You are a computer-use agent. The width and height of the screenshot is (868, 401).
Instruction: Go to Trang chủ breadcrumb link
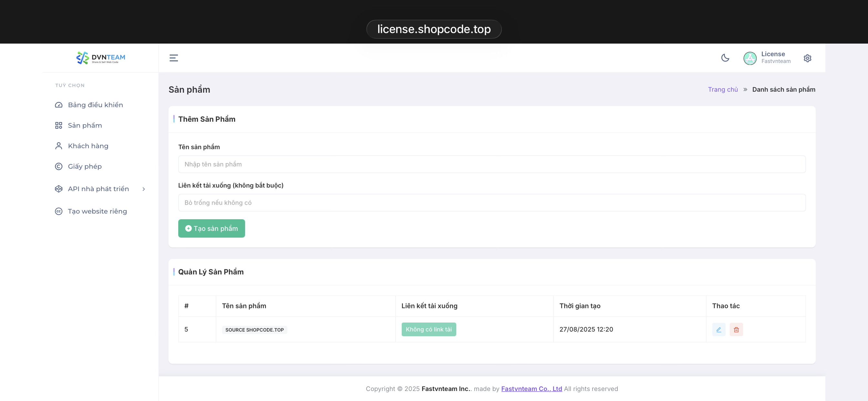point(723,89)
